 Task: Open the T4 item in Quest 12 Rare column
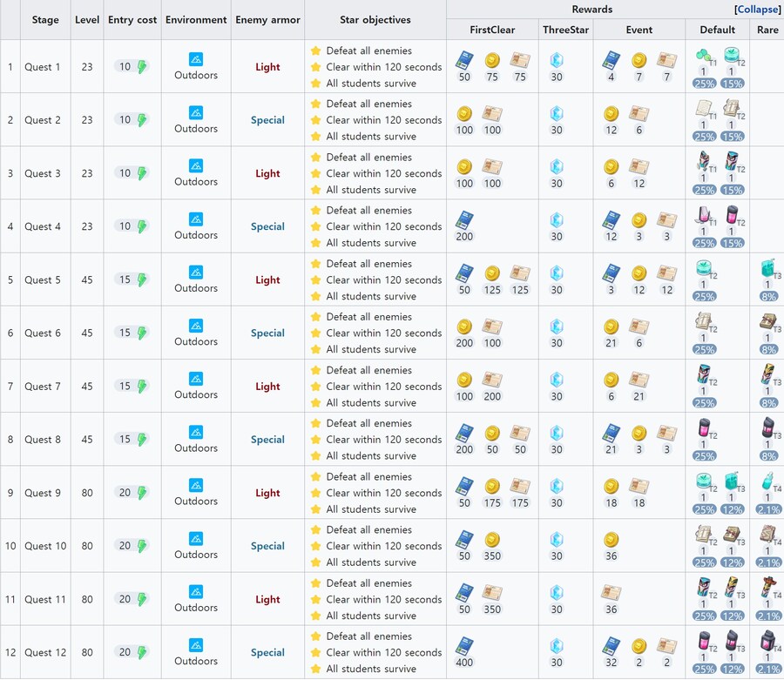tap(769, 642)
